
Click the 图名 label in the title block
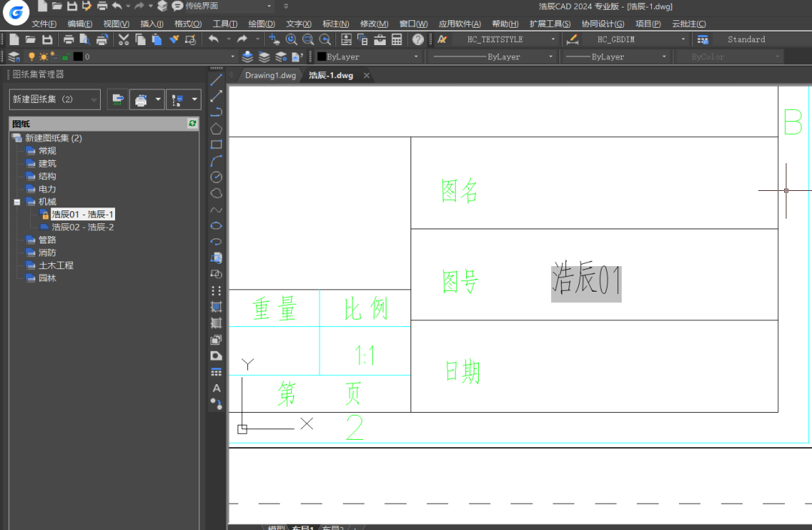point(459,191)
